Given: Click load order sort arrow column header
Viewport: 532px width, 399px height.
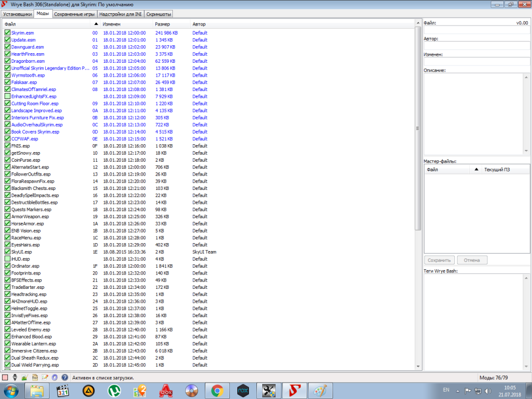Looking at the screenshot, I should pos(96,24).
